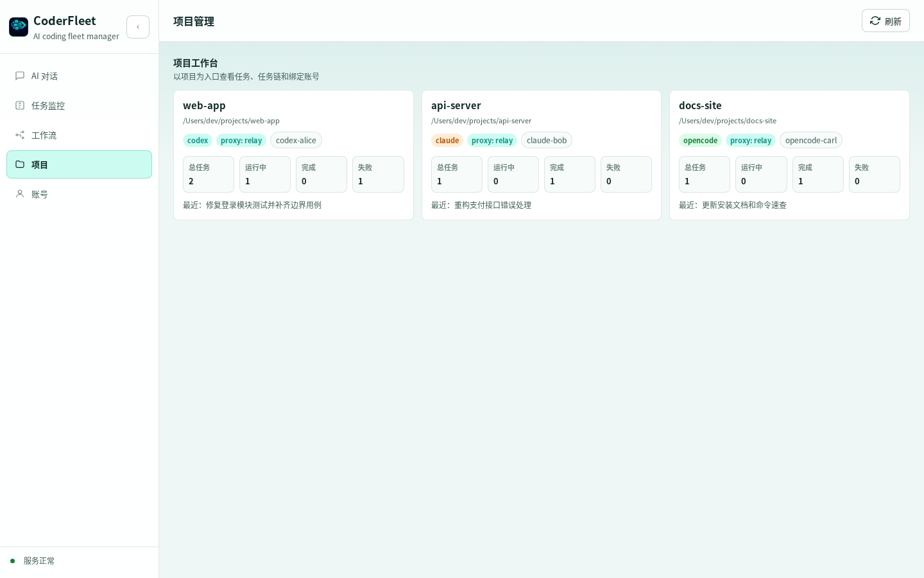Click the CoderFleet app name

[65, 21]
